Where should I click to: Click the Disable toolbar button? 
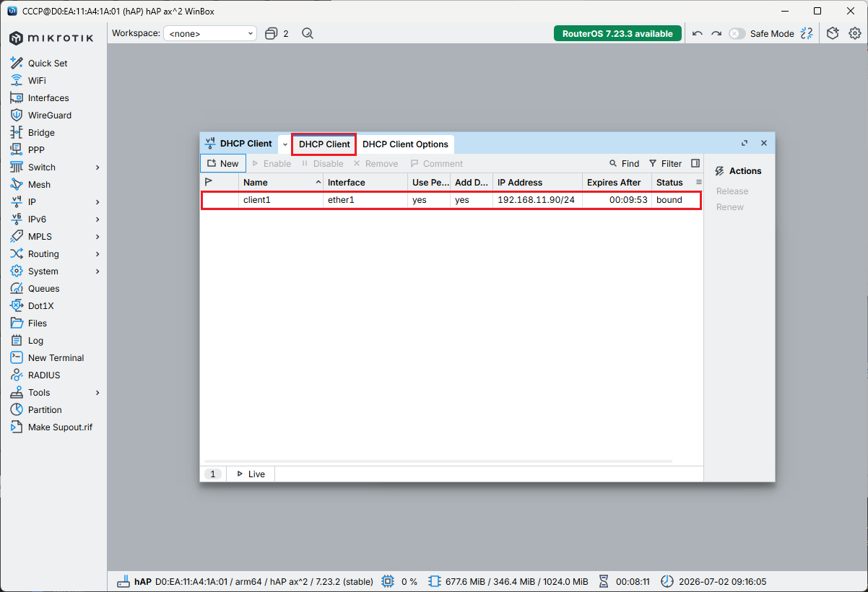click(x=322, y=163)
